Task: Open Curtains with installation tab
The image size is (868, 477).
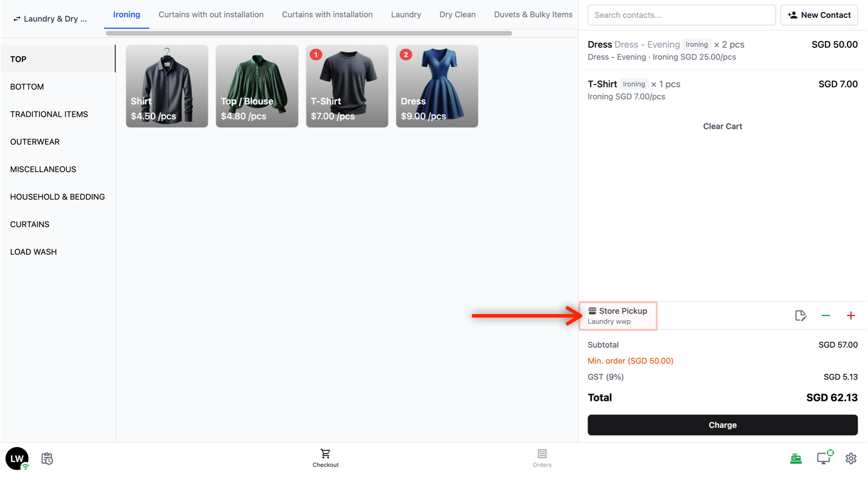Action: [327, 14]
